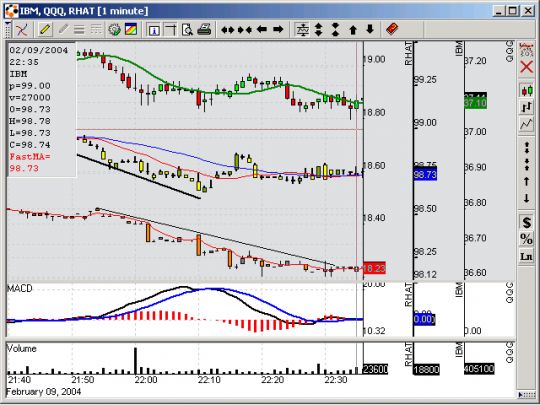This screenshot has width=540, height=405.
Task: Click the 21:40 time axis label
Action: 19,380
